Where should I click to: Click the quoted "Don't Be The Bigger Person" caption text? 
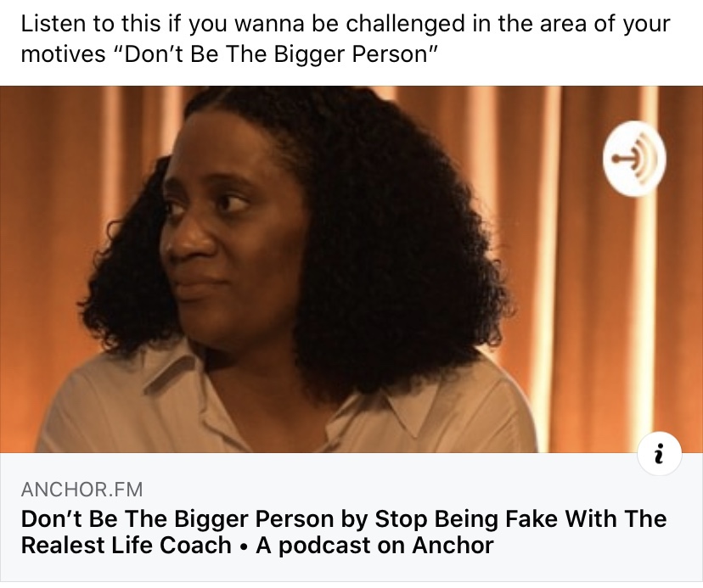pyautogui.click(x=277, y=54)
